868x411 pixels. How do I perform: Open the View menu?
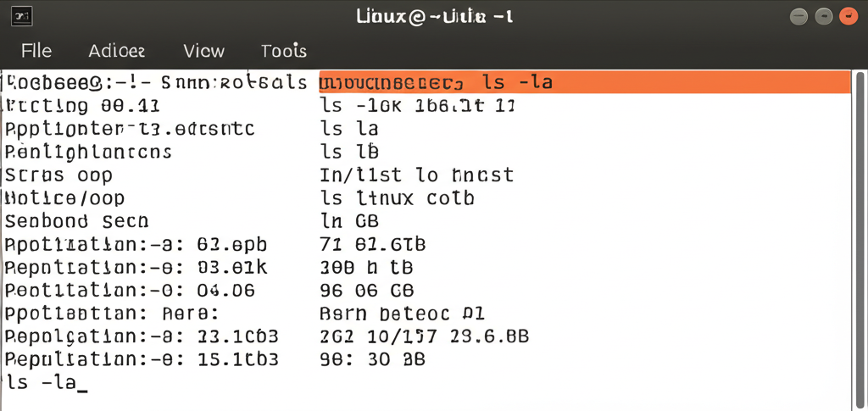pyautogui.click(x=203, y=52)
